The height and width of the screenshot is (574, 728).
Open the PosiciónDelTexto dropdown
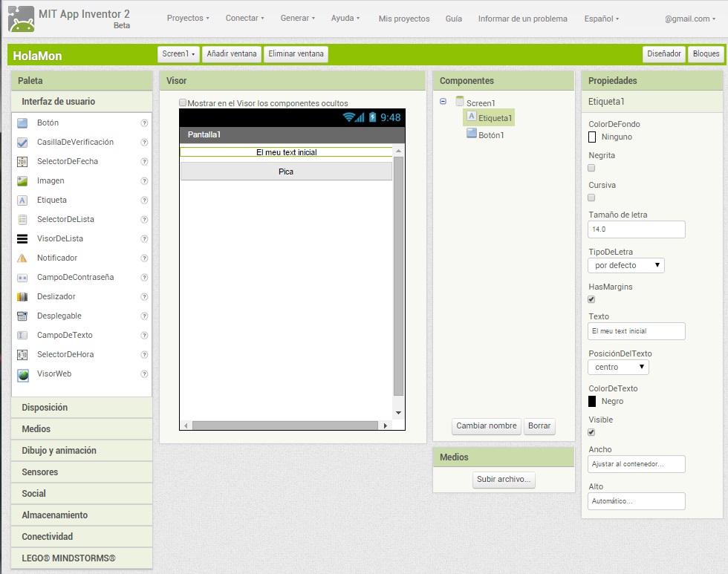coord(618,367)
